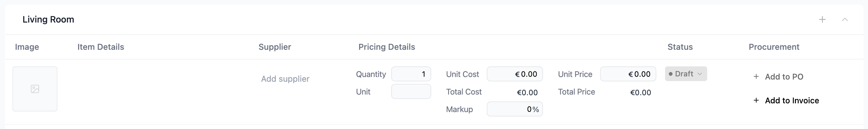This screenshot has width=868, height=129.
Task: Click the Pricing Details column header
Action: pos(387,47)
